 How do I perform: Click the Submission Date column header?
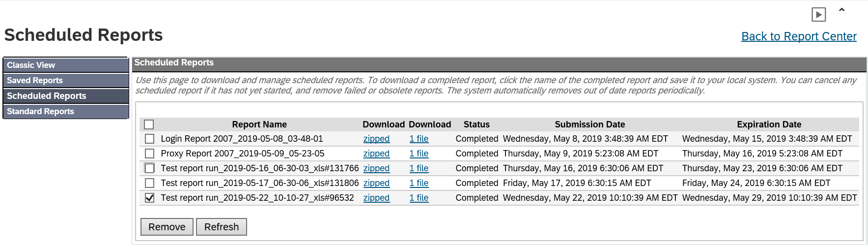(590, 124)
